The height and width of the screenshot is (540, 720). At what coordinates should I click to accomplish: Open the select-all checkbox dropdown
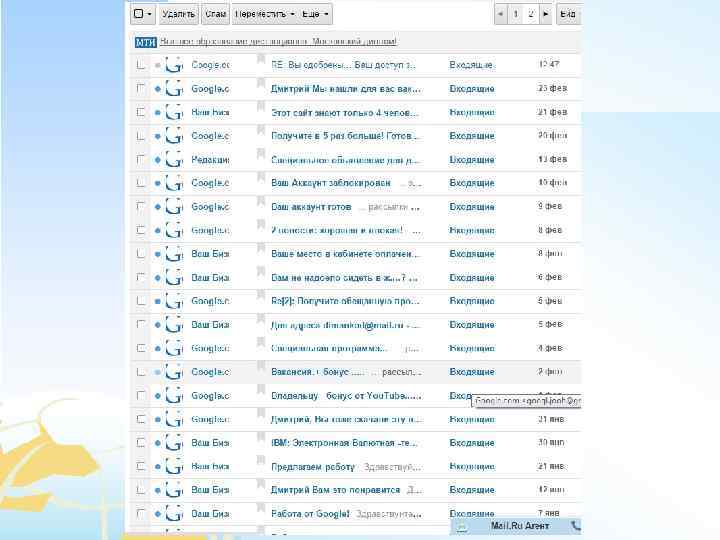(x=143, y=14)
